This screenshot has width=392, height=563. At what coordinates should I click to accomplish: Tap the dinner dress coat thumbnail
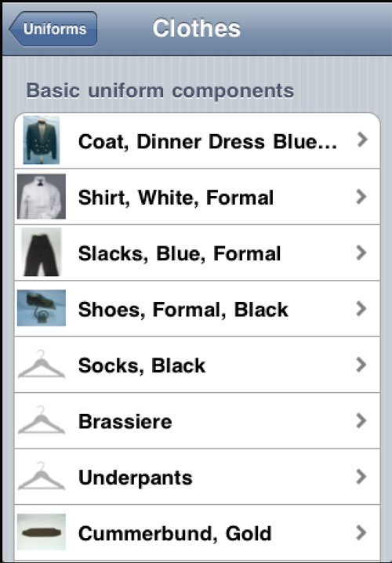(x=42, y=140)
